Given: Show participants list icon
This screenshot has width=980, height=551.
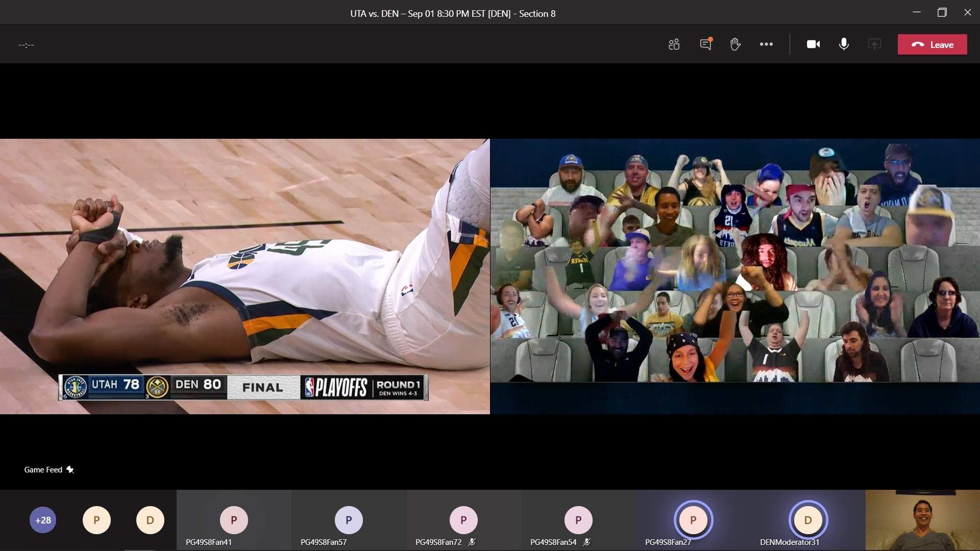Looking at the screenshot, I should (674, 44).
